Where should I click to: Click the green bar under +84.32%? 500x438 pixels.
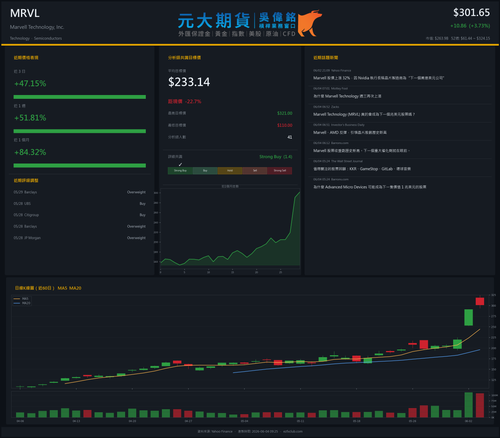(80, 165)
